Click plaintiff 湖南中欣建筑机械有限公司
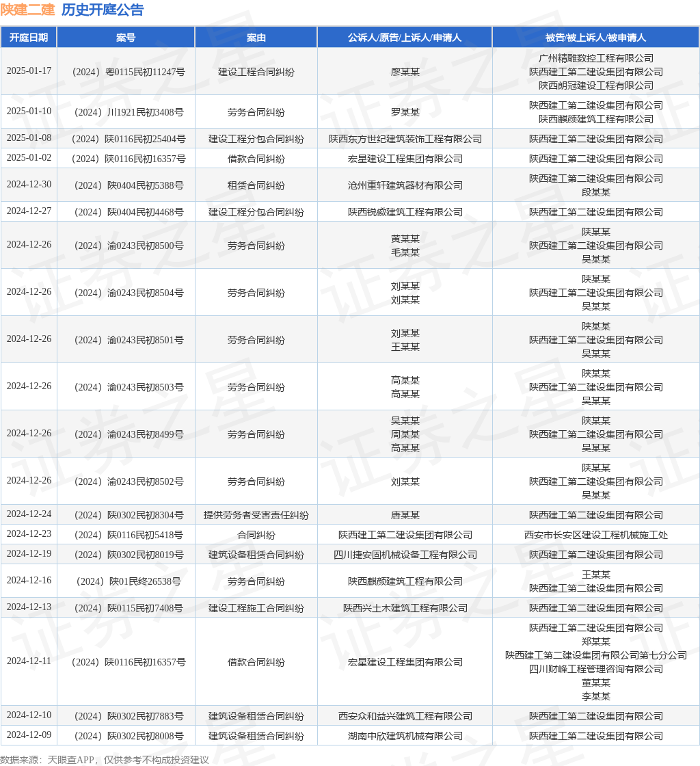 coord(405,736)
